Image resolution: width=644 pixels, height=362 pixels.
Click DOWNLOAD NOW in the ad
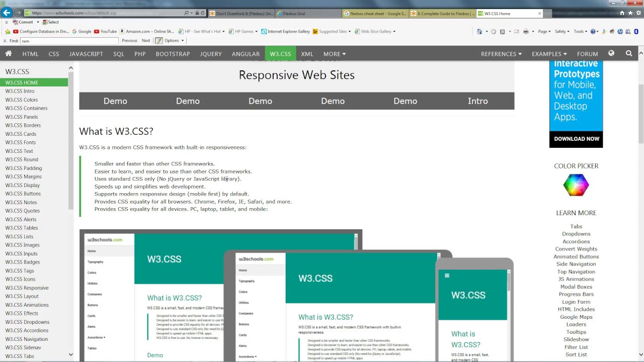tap(577, 139)
